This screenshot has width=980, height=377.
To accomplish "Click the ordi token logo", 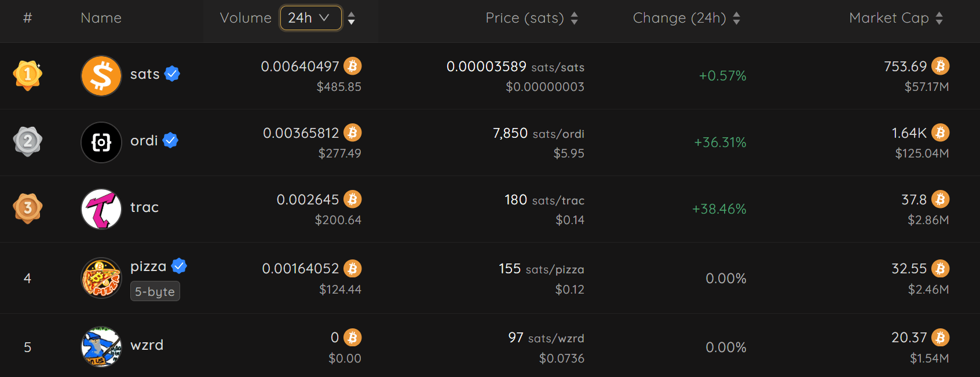I will pos(101,142).
